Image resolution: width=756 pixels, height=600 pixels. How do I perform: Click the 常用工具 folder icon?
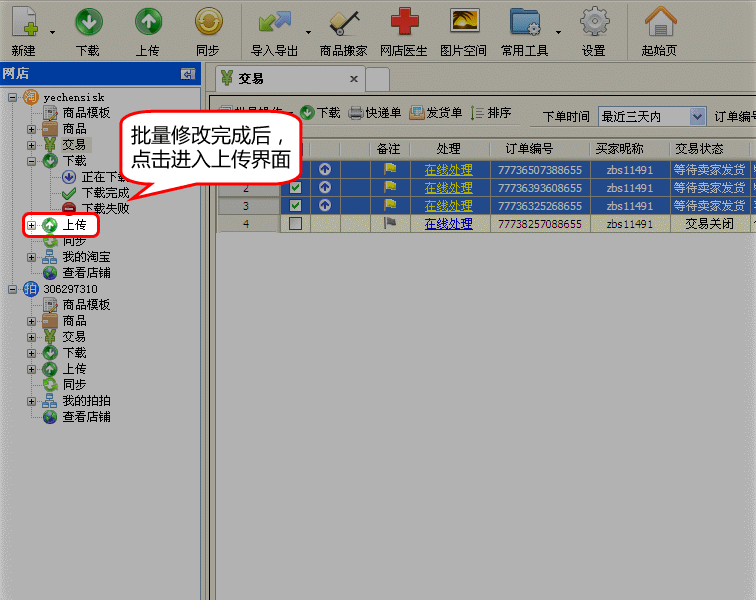525,22
